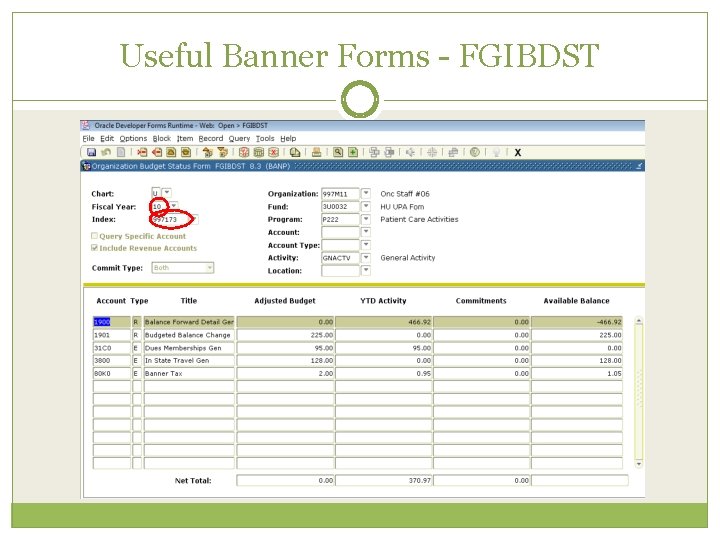Image resolution: width=720 pixels, height=540 pixels.
Task: Click the Program field containing P222
Action: click(340, 219)
